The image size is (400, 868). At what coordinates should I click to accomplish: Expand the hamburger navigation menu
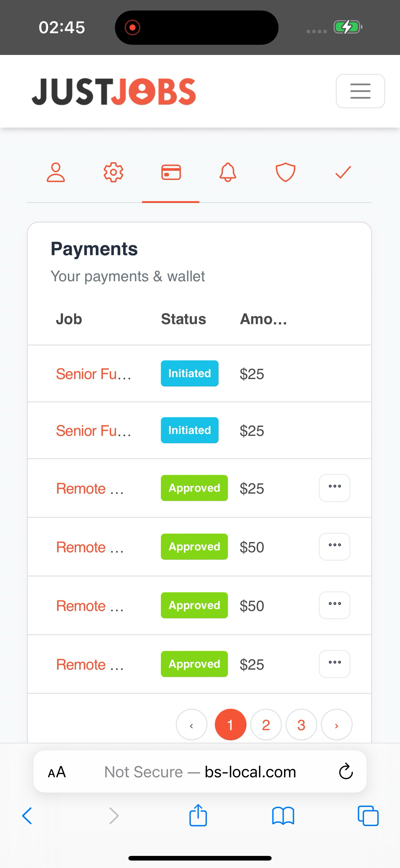pyautogui.click(x=360, y=91)
